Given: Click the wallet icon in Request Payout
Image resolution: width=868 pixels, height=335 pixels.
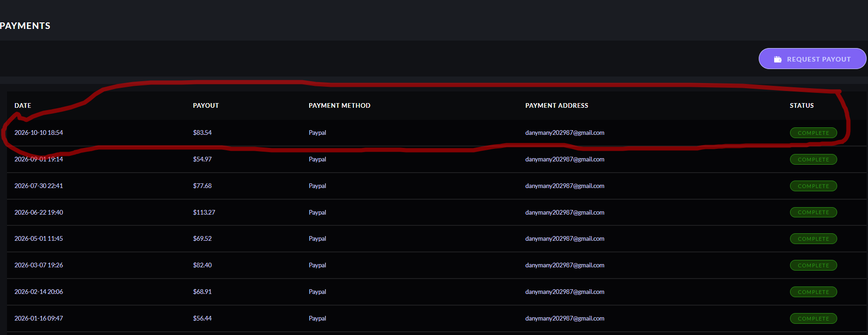Looking at the screenshot, I should pyautogui.click(x=777, y=59).
